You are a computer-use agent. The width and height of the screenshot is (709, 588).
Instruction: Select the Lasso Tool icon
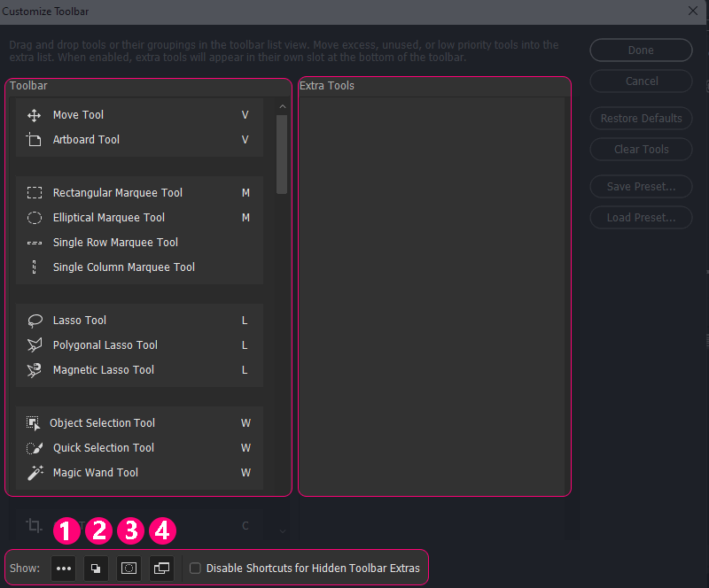click(35, 321)
